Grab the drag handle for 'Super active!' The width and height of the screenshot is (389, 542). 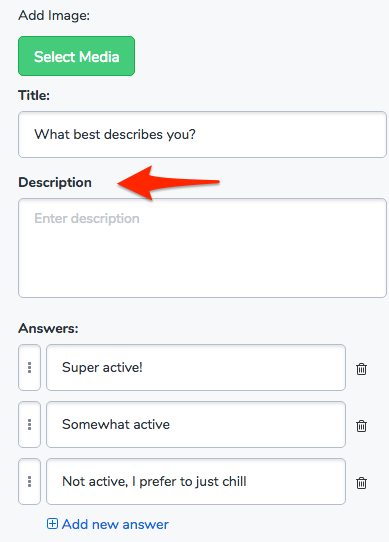29,367
